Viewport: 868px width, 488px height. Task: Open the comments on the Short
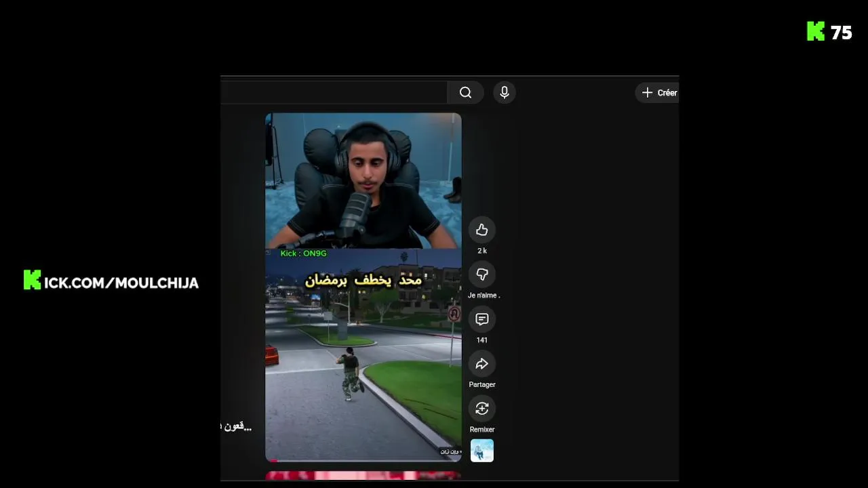482,319
